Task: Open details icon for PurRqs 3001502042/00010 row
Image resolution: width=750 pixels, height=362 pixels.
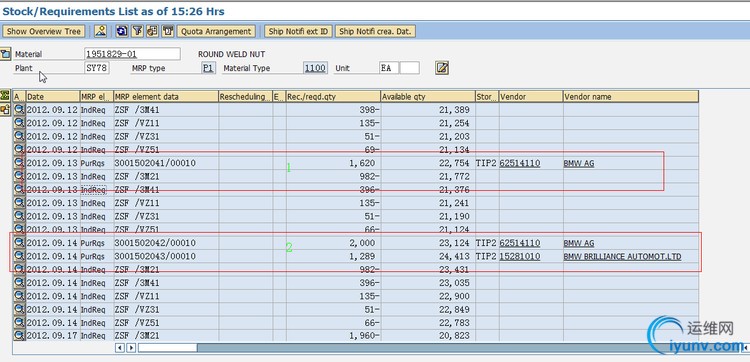Action: (19, 243)
